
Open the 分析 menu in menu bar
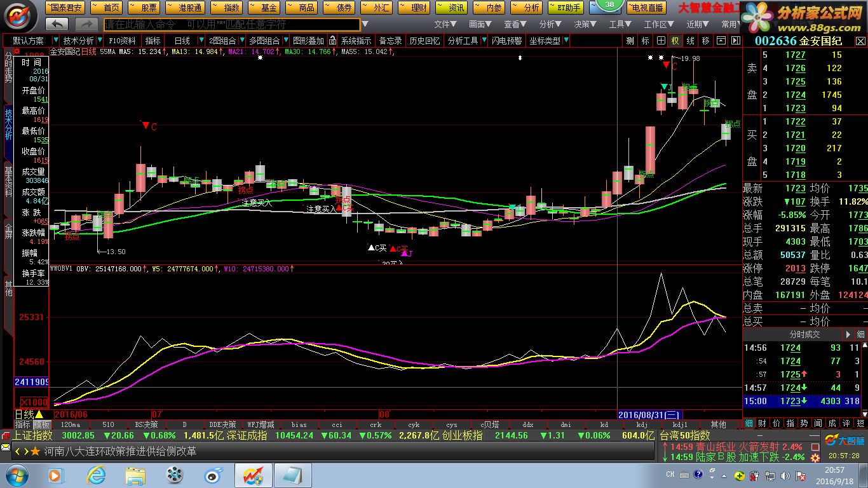point(550,25)
